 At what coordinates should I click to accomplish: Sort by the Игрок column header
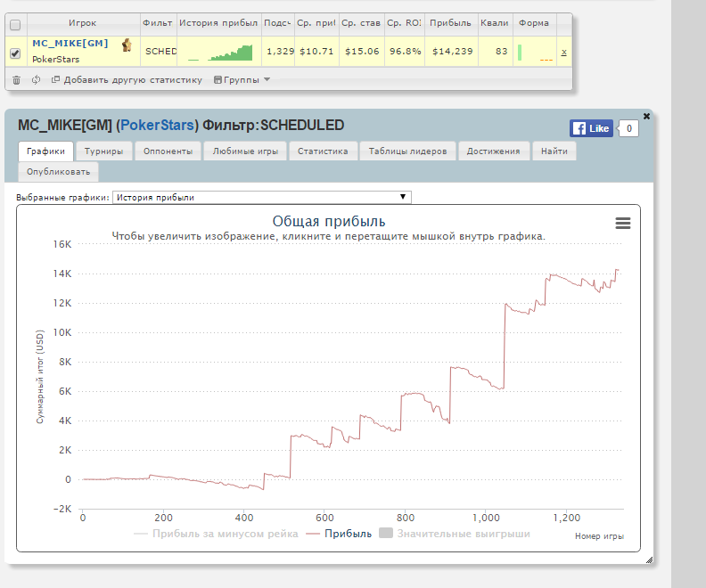82,23
